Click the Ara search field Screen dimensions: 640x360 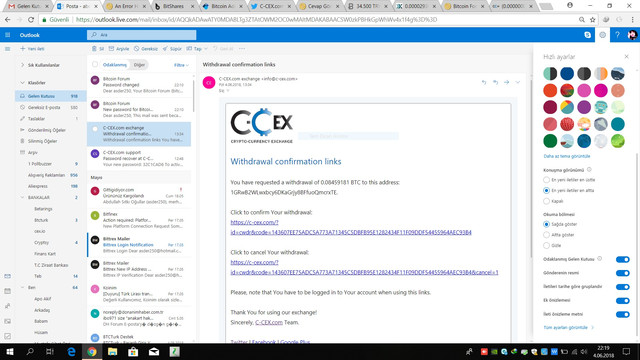click(141, 35)
